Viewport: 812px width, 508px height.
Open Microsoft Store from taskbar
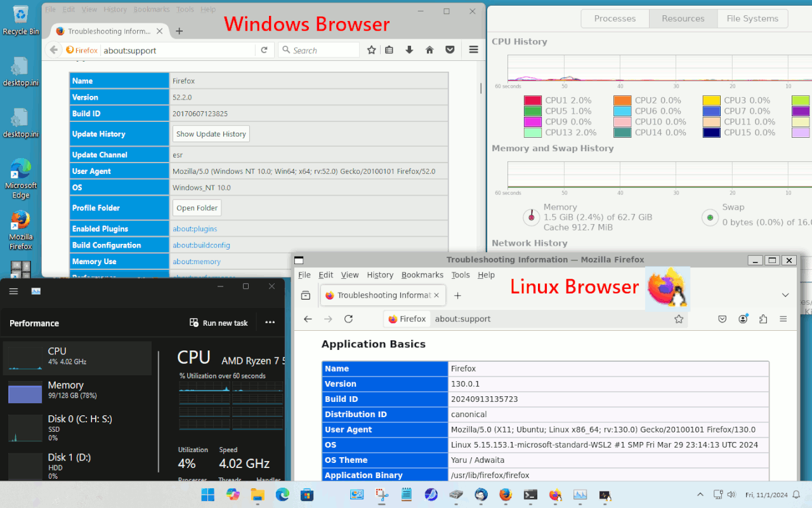point(307,494)
